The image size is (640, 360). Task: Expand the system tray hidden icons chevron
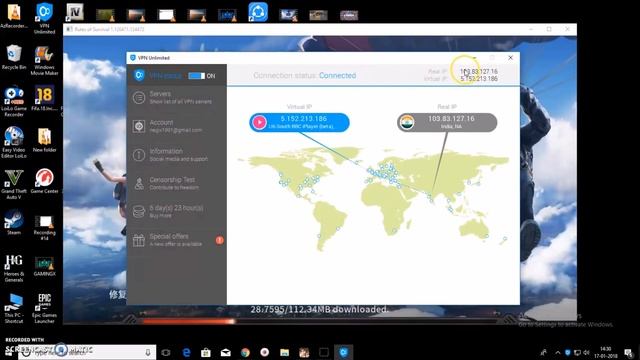click(558, 352)
